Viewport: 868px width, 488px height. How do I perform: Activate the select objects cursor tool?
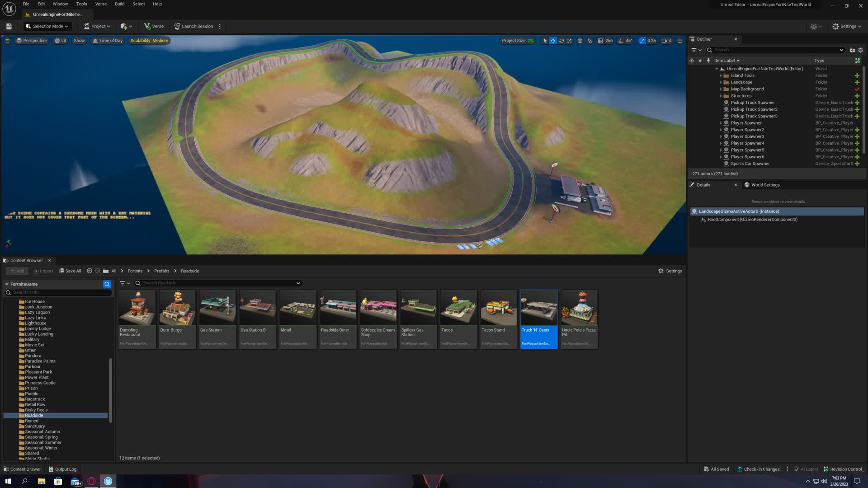[545, 41]
